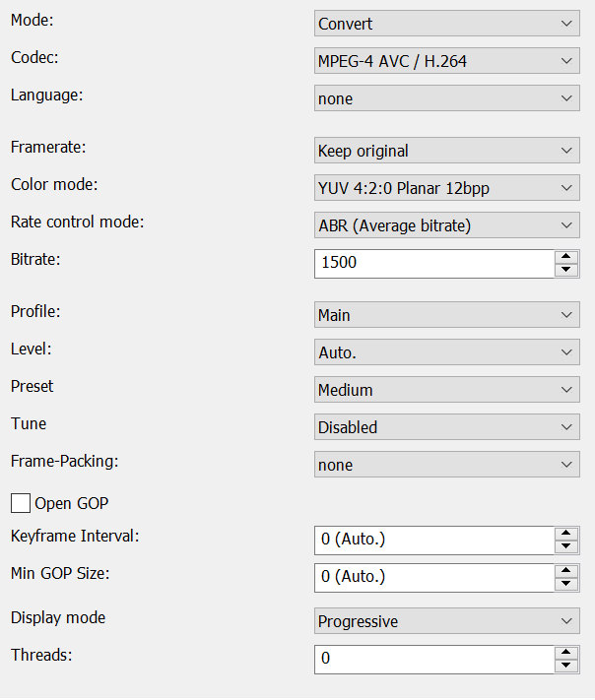Expand the Tune dropdown showing Disabled

pyautogui.click(x=446, y=427)
